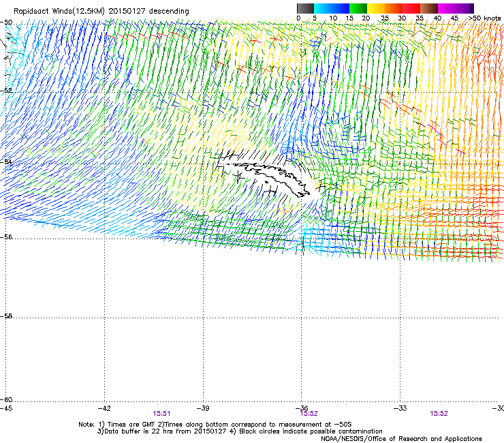Click the "-42" longitude axis label
504x443 pixels.
[104, 408]
